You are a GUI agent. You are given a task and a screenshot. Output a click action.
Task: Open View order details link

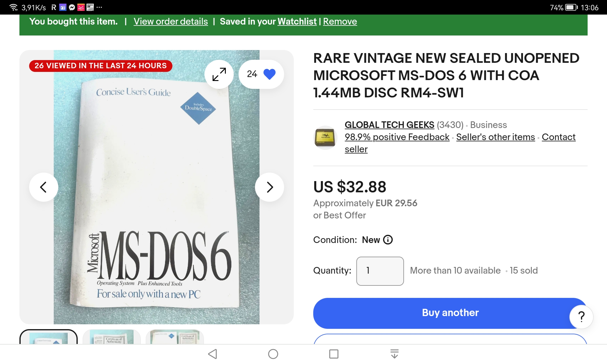pos(171,21)
